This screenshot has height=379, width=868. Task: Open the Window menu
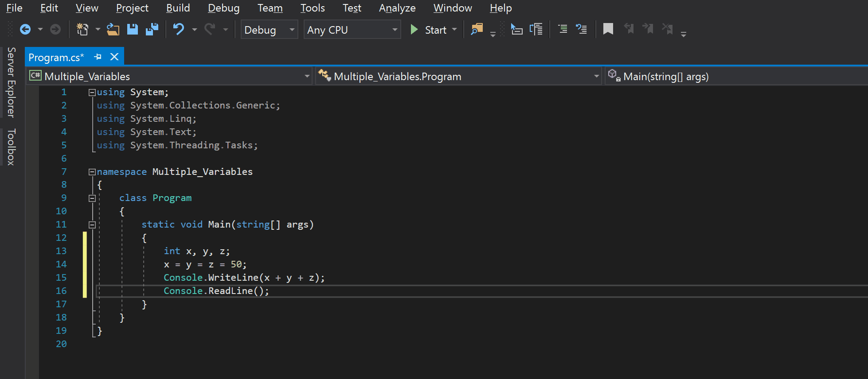[453, 8]
